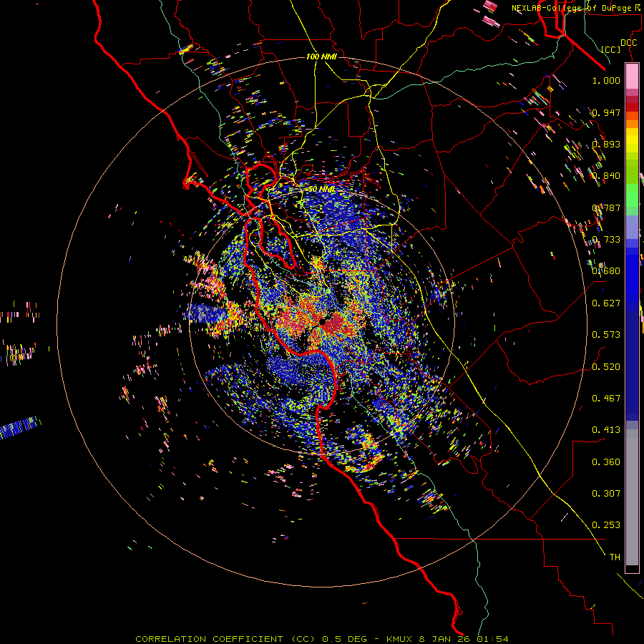
Task: Click the DCC label above the color scale
Action: (628, 42)
